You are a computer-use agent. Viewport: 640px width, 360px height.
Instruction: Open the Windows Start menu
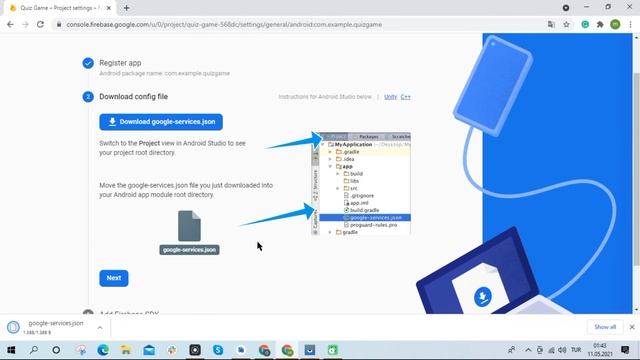coord(11,350)
